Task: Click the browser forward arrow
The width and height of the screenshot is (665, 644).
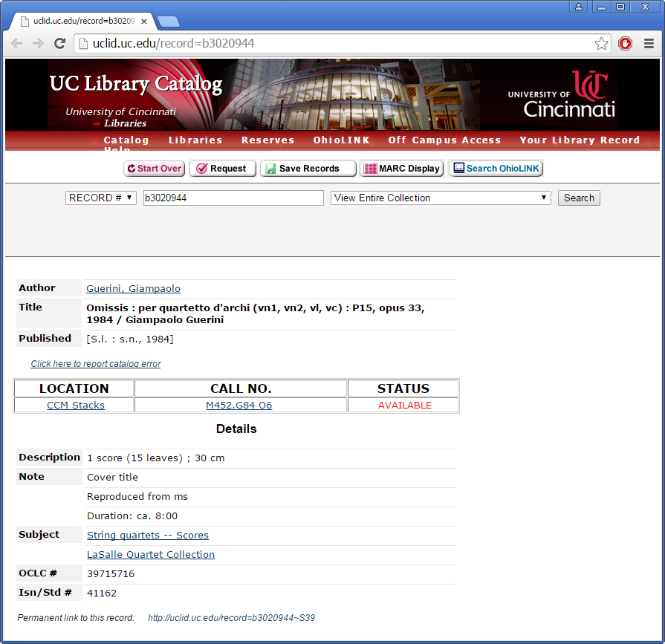Action: pos(38,43)
